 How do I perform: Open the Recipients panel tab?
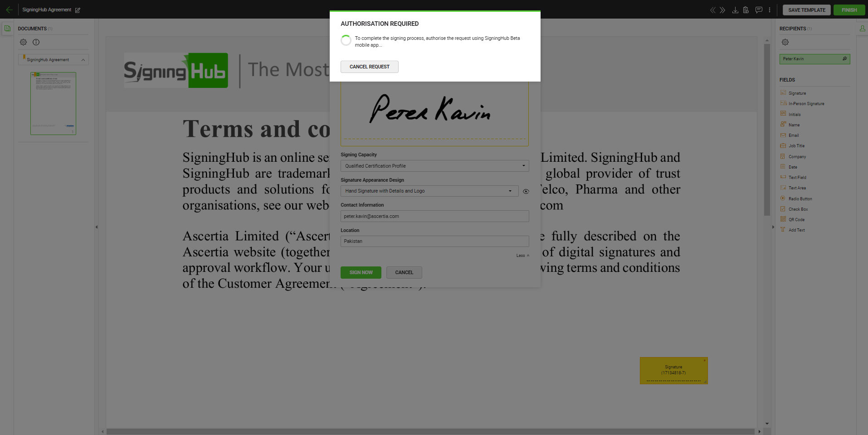pos(862,29)
